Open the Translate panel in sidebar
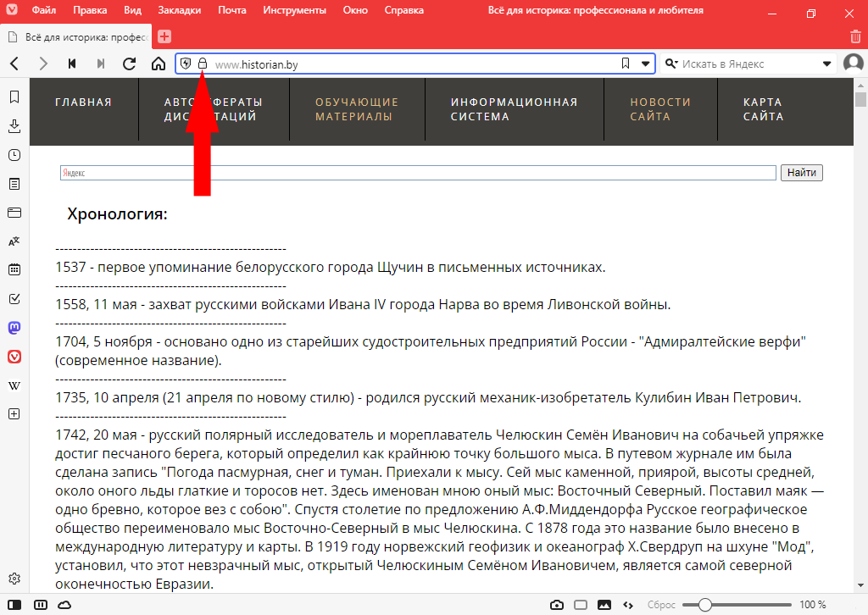 pos(14,241)
